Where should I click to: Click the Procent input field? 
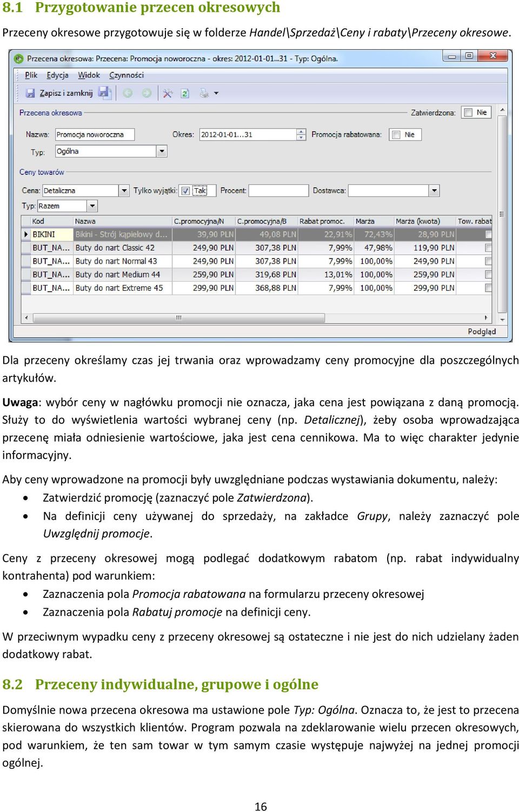[278, 190]
